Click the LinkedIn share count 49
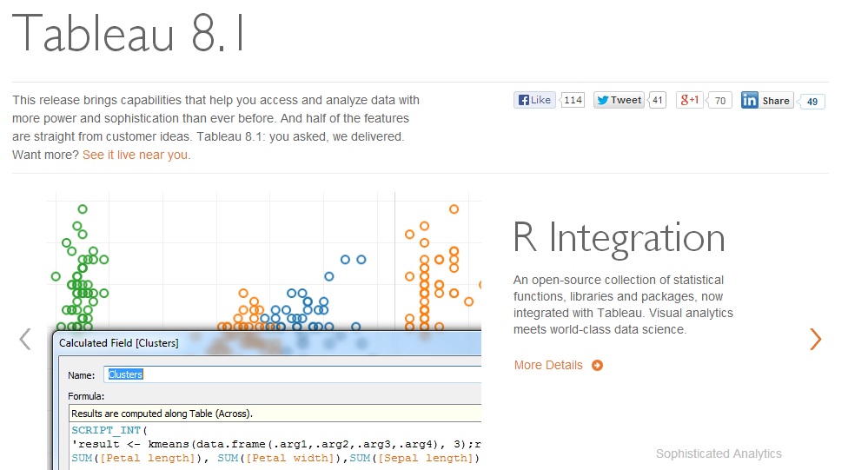Image resolution: width=868 pixels, height=470 pixels. click(x=812, y=102)
